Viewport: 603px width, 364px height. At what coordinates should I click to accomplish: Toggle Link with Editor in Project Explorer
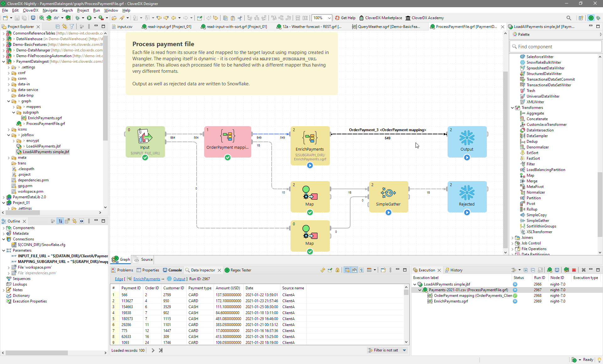click(65, 27)
